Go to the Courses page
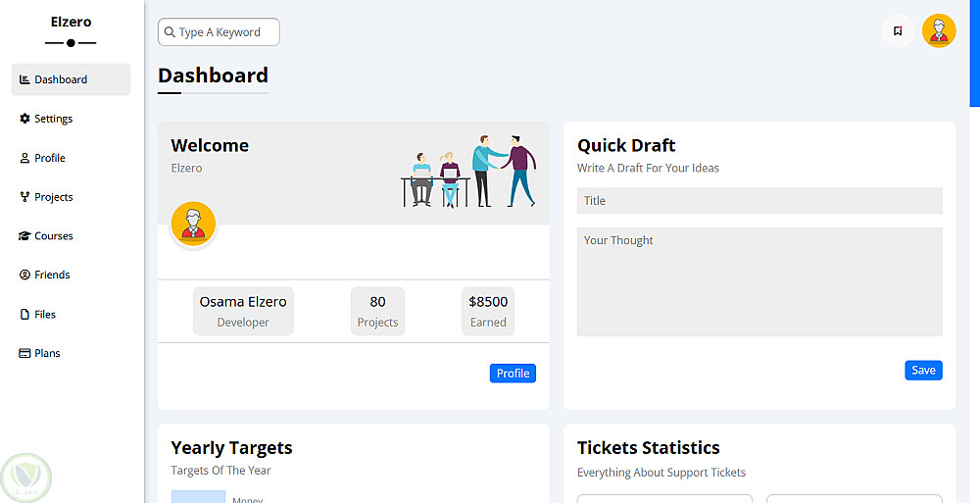Screen dimensions: 980x503 [x=53, y=236]
